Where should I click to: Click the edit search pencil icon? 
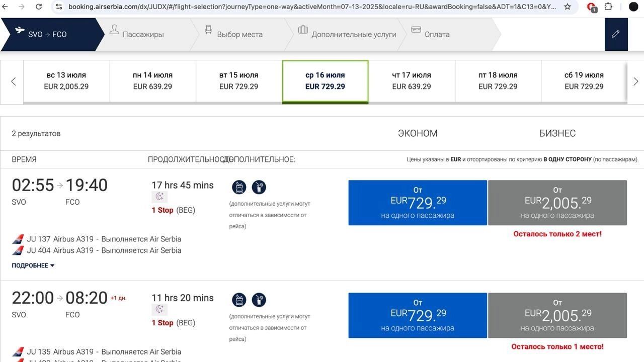point(616,34)
